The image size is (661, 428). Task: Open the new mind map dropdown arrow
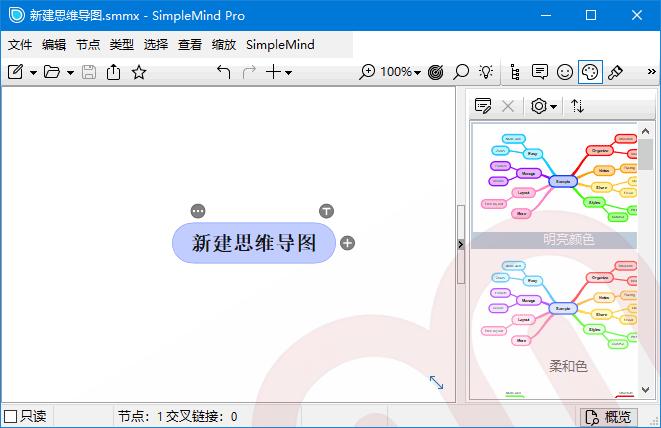tap(33, 72)
